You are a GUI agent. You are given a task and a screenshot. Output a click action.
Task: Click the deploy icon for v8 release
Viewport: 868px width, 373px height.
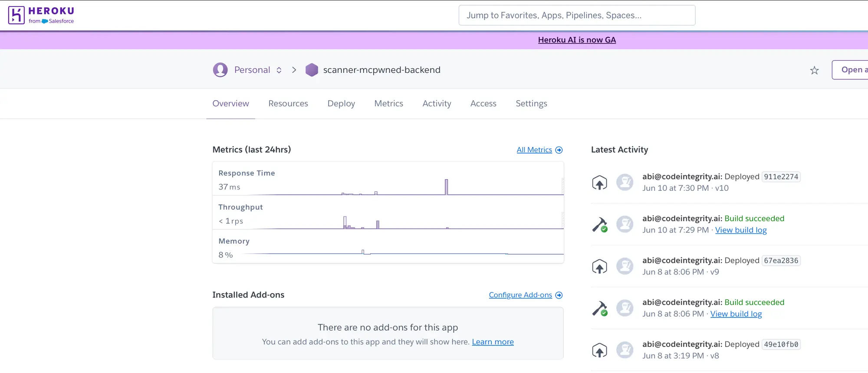point(599,350)
